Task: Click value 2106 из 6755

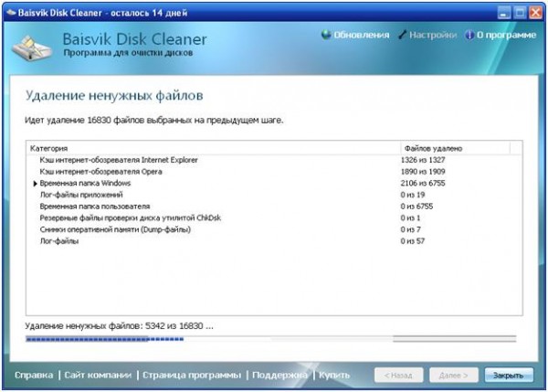Action: click(x=423, y=184)
